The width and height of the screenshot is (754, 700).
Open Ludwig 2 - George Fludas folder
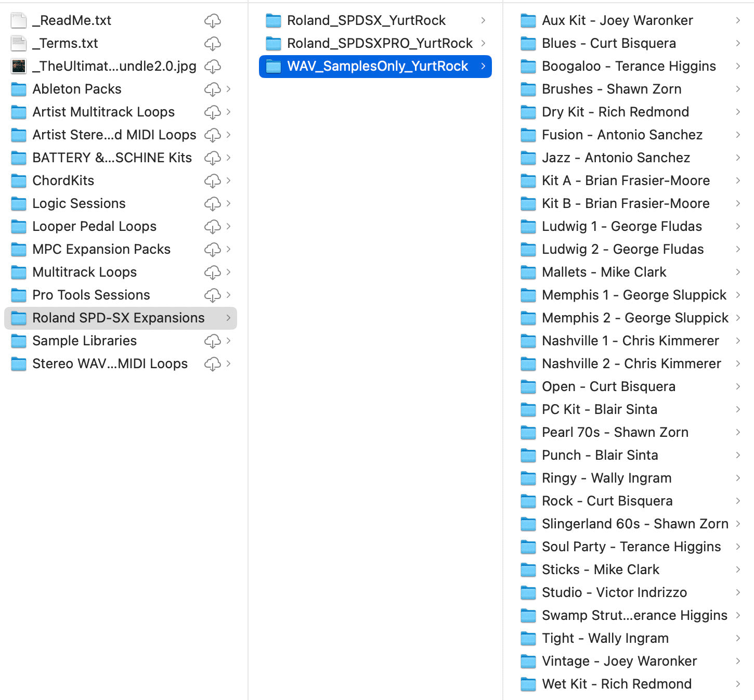[x=630, y=249]
